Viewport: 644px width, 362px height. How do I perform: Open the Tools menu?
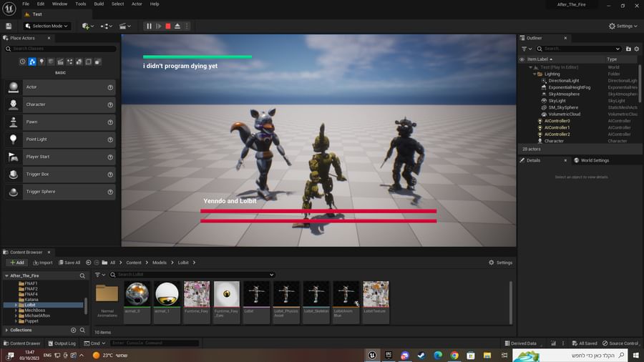pyautogui.click(x=80, y=4)
